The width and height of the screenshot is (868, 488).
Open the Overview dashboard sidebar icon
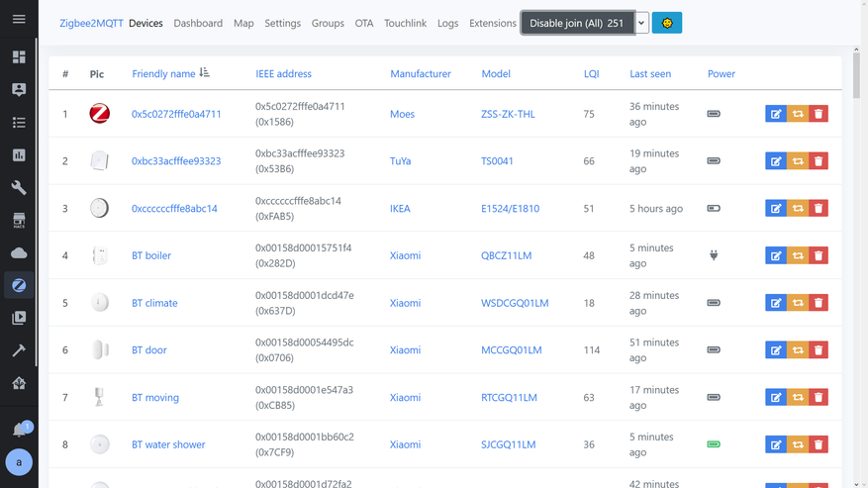click(x=19, y=57)
